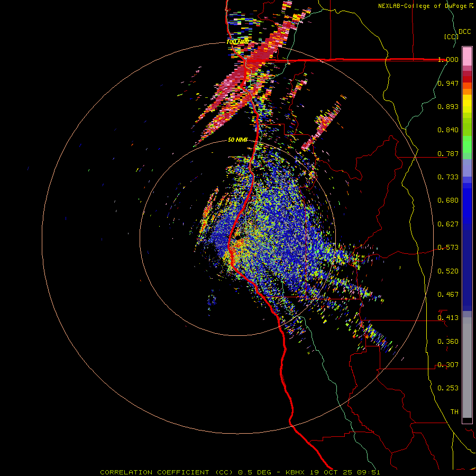Select the 0.573 legend value
This screenshot has width=476, height=476.
[x=448, y=248]
